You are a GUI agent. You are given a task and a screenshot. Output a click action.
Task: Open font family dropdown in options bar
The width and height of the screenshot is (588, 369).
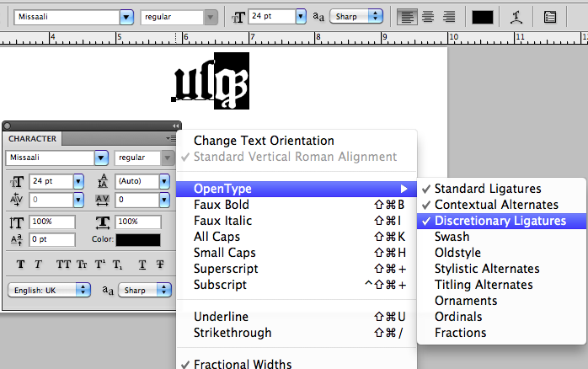point(126,16)
